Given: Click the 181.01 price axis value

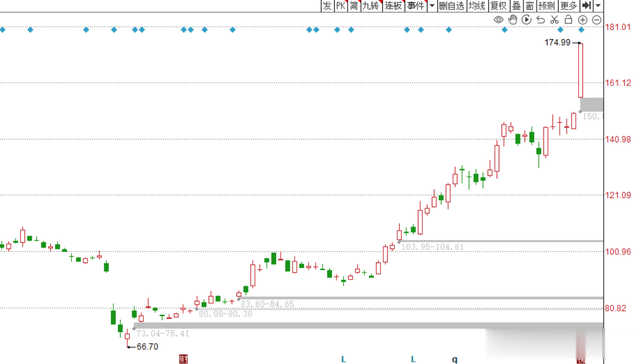Looking at the screenshot, I should point(618,27).
